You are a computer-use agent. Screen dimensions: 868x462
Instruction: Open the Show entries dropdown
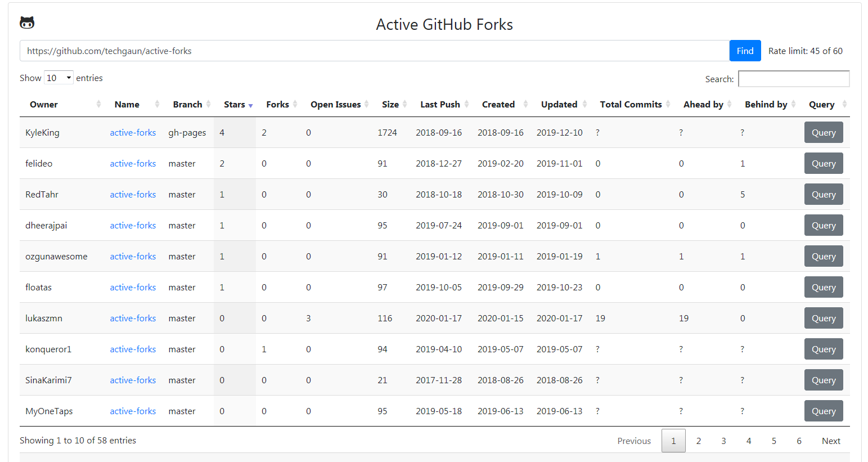[x=59, y=78]
